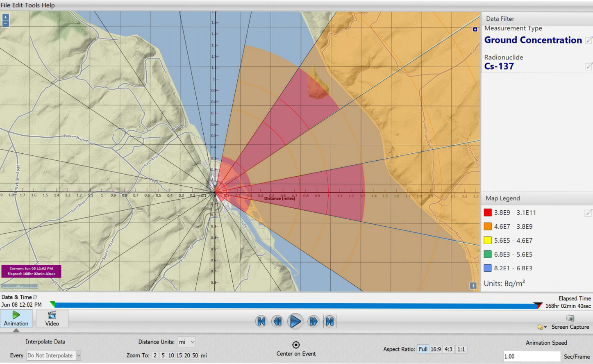
Task: Click the map zoom out minus button
Action: (x=5, y=24)
